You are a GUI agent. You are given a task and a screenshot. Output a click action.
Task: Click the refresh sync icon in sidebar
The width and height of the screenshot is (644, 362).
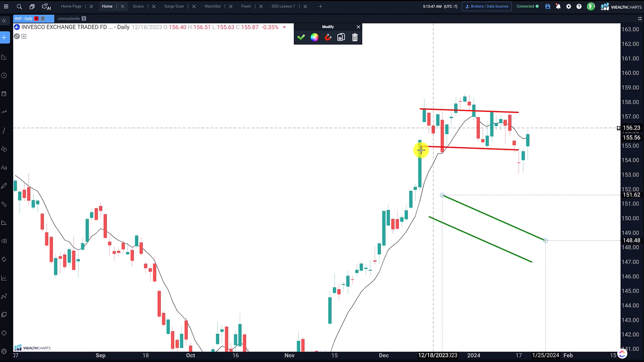point(4,259)
